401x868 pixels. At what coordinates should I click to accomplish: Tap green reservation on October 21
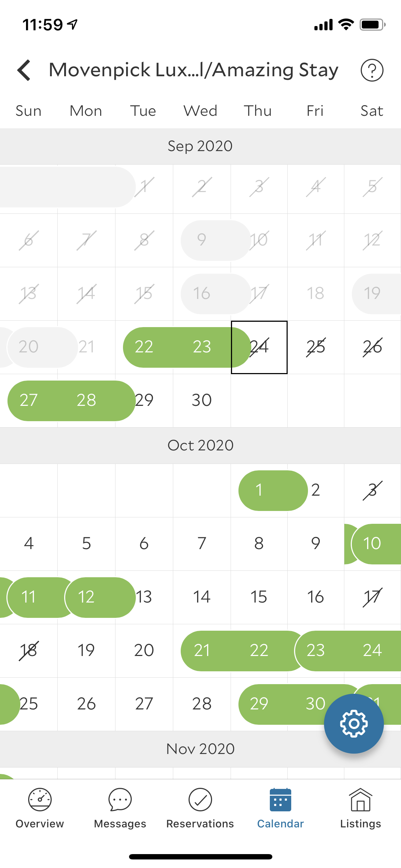202,651
